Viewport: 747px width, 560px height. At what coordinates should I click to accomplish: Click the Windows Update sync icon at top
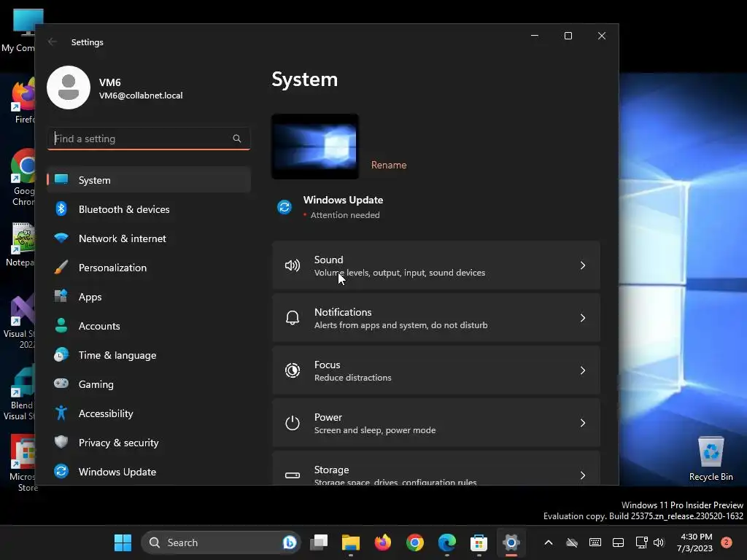(x=285, y=207)
